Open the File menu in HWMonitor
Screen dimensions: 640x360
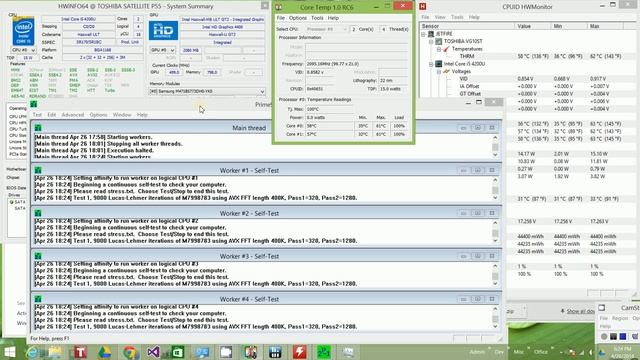click(425, 17)
